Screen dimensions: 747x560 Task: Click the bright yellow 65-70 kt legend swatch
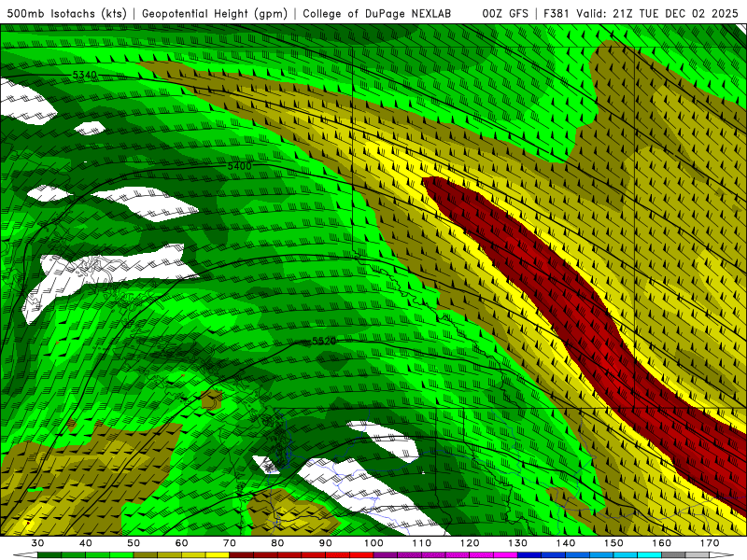(218, 555)
